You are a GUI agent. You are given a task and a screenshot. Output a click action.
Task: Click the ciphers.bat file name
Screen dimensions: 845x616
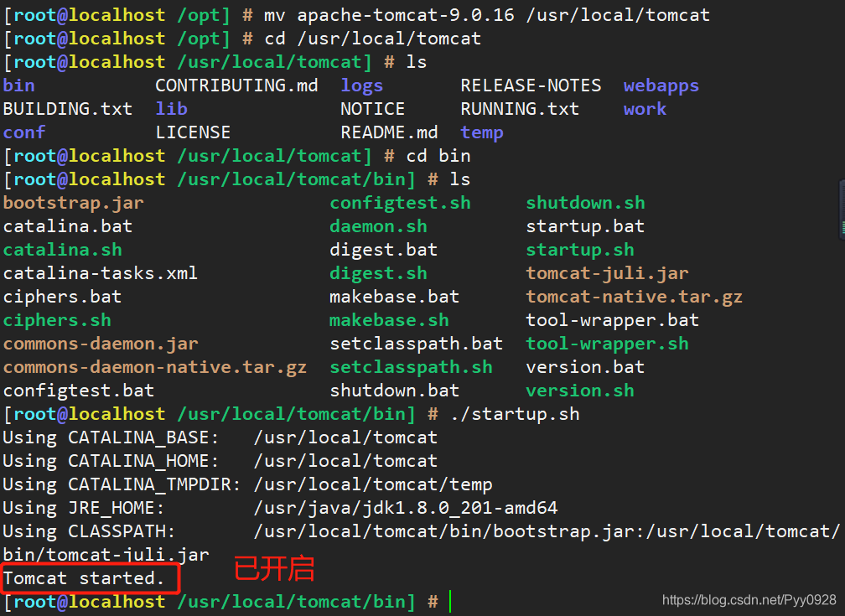63,298
